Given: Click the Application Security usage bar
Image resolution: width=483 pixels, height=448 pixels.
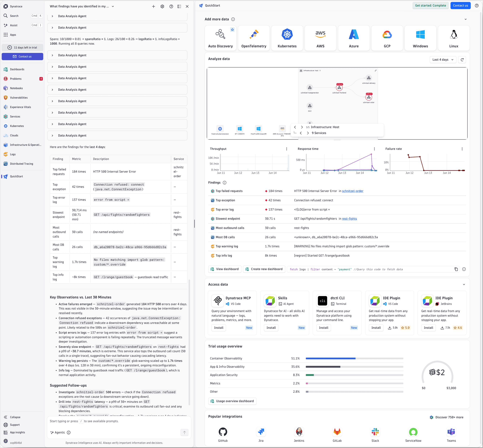Looking at the screenshot, I should click(354, 375).
